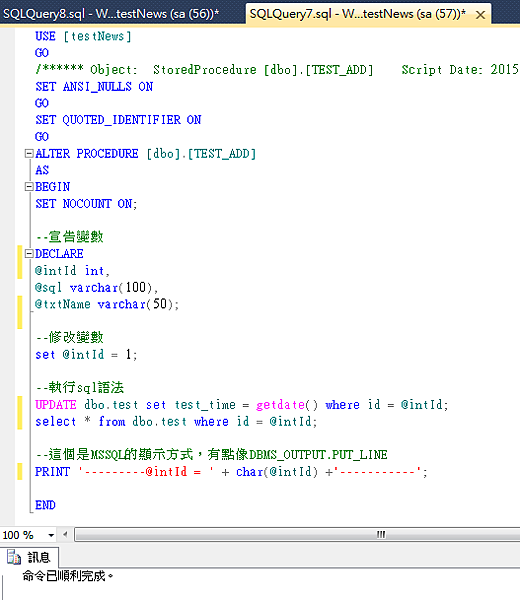Image resolution: width=520 pixels, height=600 pixels.
Task: Click the USE [testNews] line
Action: (83, 36)
